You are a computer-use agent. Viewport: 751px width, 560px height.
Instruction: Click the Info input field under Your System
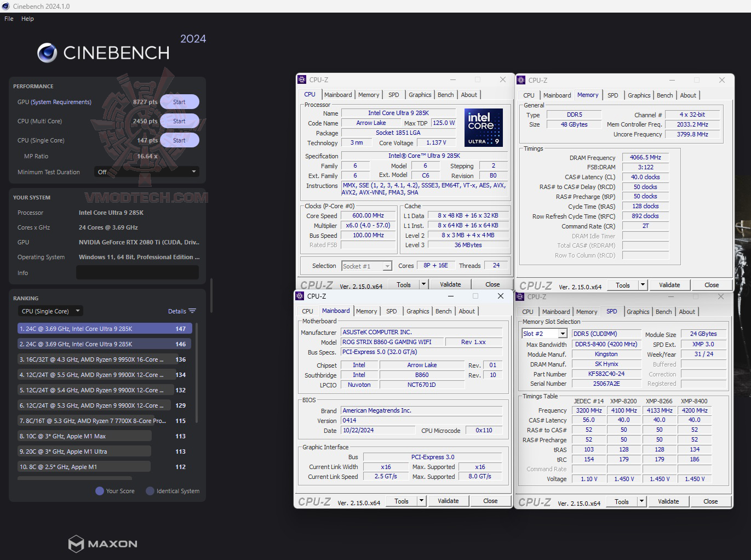click(137, 272)
